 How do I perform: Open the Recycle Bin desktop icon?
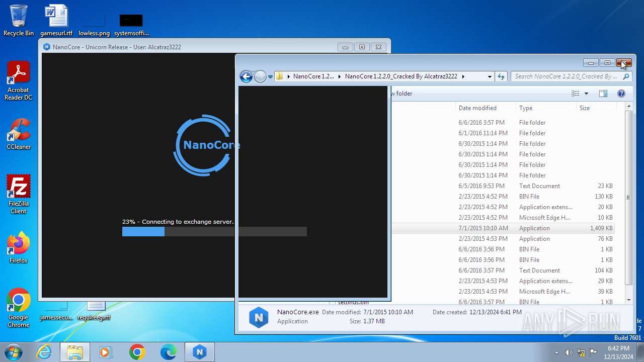tap(19, 20)
